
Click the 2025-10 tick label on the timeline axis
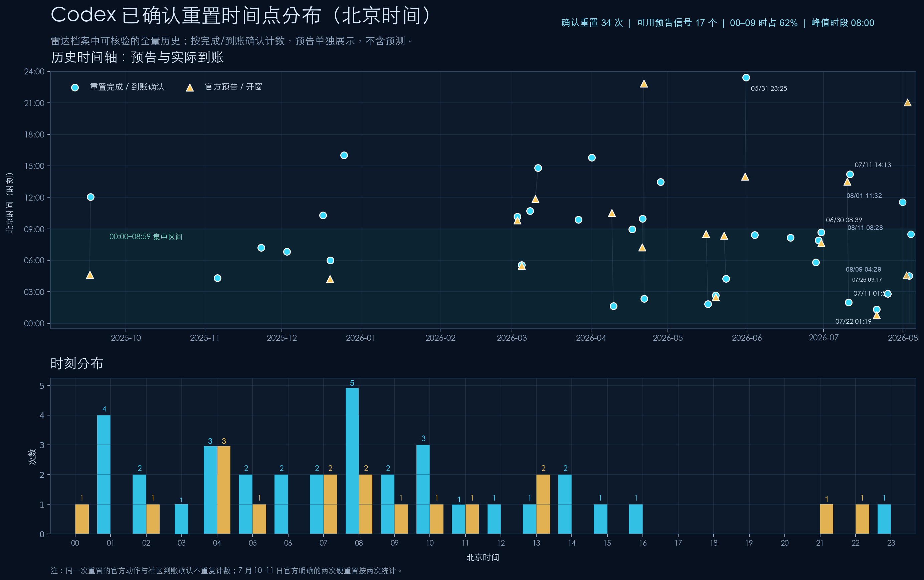click(x=126, y=338)
